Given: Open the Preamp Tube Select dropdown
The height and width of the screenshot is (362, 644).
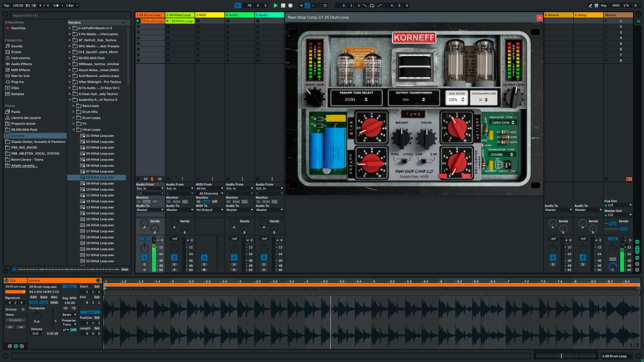Looking at the screenshot, I should coord(356,99).
